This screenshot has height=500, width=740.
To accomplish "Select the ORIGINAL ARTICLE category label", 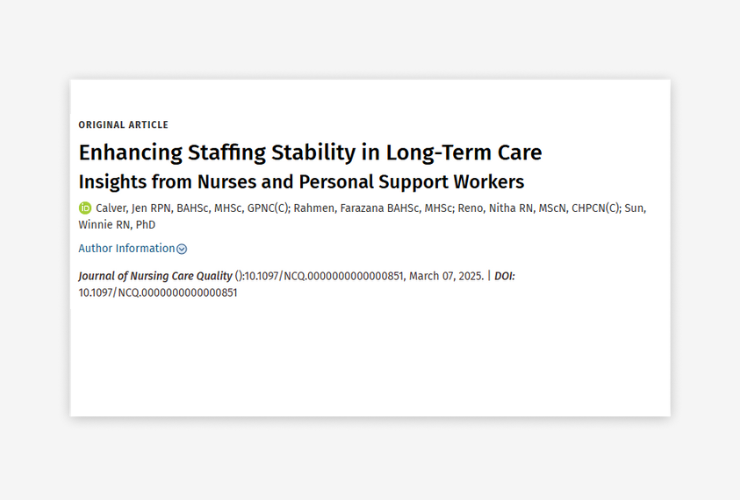I will pos(123,125).
